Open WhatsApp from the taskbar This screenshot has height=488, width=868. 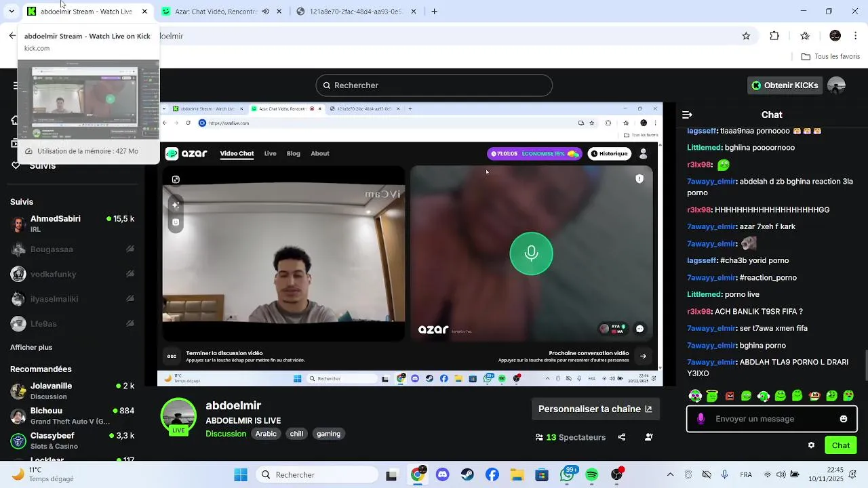(568, 474)
